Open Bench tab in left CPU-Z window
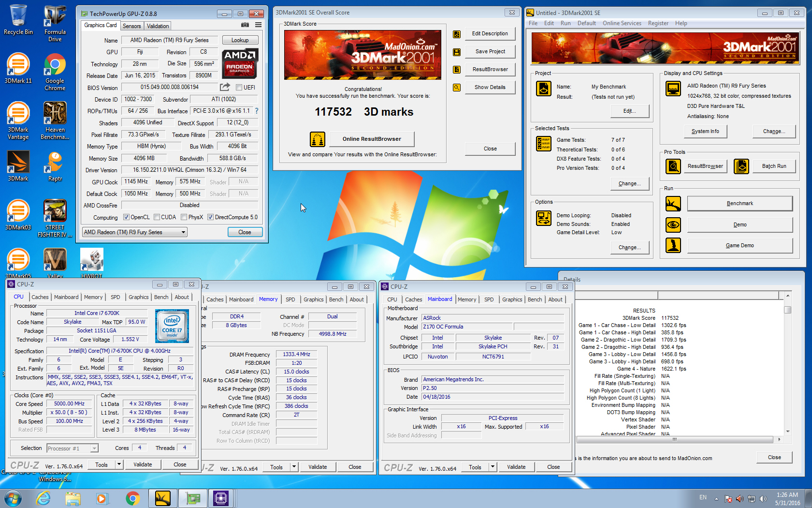The image size is (812, 508). point(161,297)
